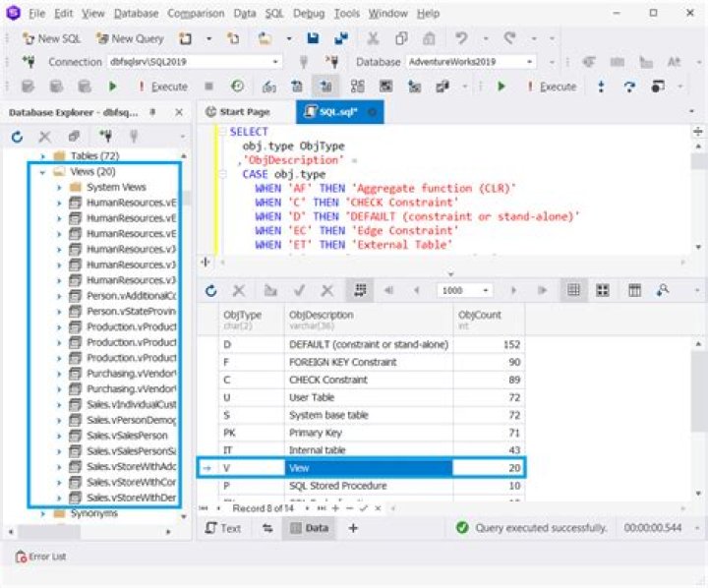Open the SQL menu

(x=273, y=14)
